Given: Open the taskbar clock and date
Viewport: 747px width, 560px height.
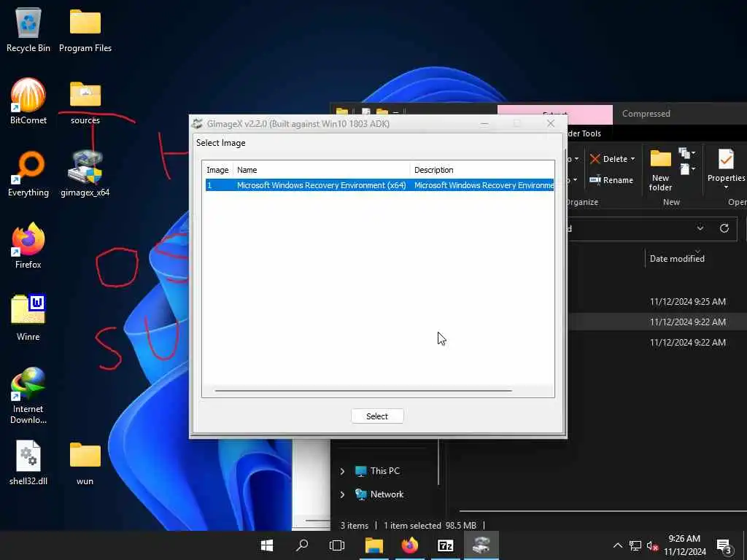Looking at the screenshot, I should click(x=684, y=545).
